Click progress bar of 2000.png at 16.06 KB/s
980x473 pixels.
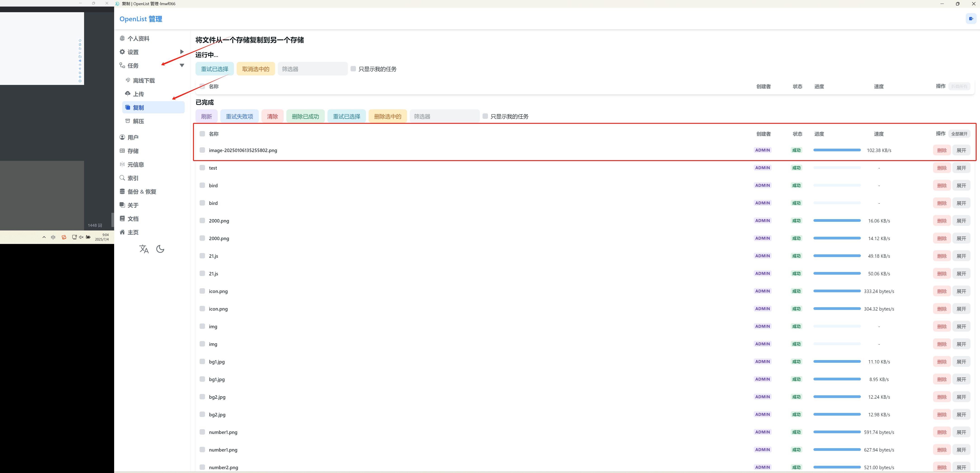pos(837,220)
